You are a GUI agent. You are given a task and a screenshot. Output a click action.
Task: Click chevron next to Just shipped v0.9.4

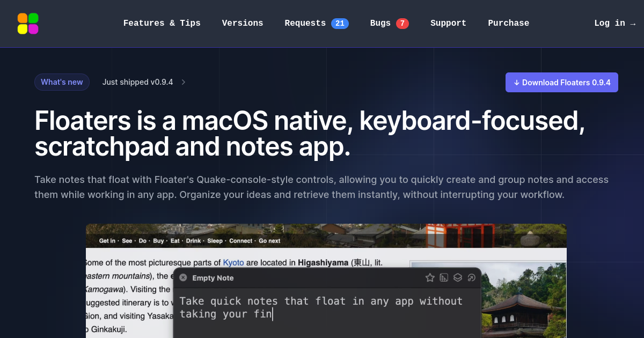(183, 82)
